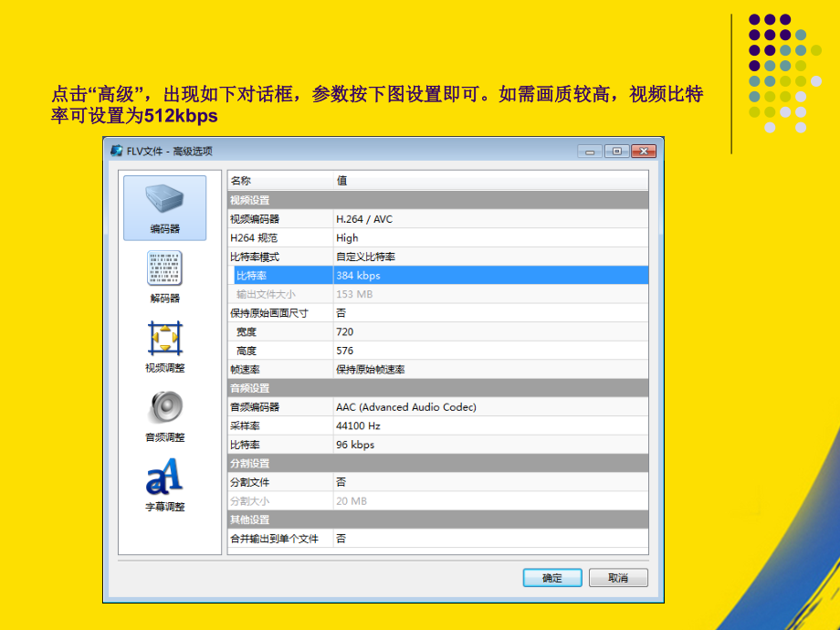This screenshot has height=630, width=840.
Task: Click the 值 column header
Action: [x=490, y=181]
